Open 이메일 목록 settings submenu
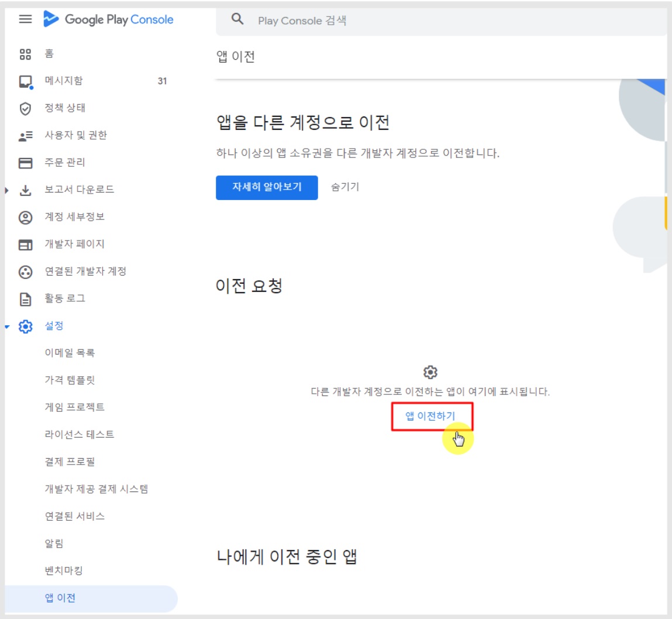The image size is (672, 619). point(70,352)
